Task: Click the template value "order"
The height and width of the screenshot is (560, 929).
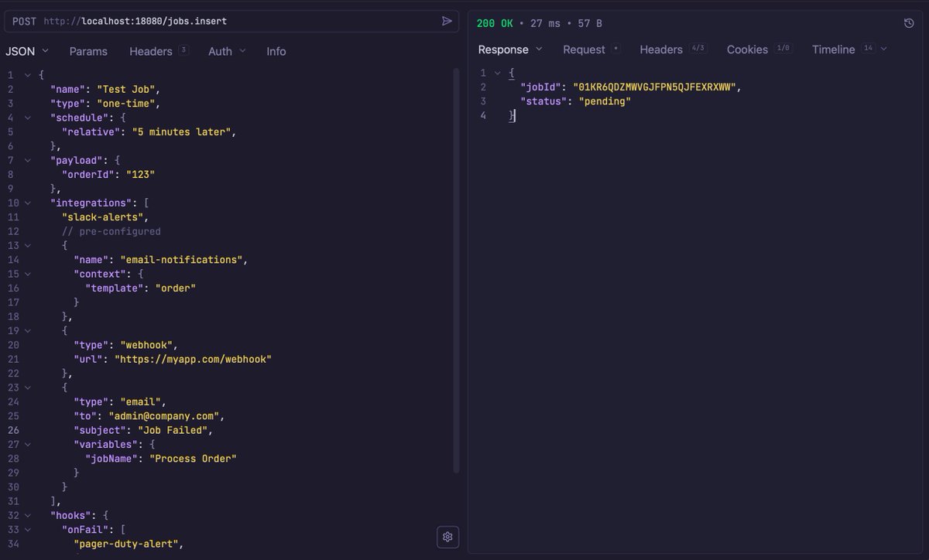Action: [176, 288]
